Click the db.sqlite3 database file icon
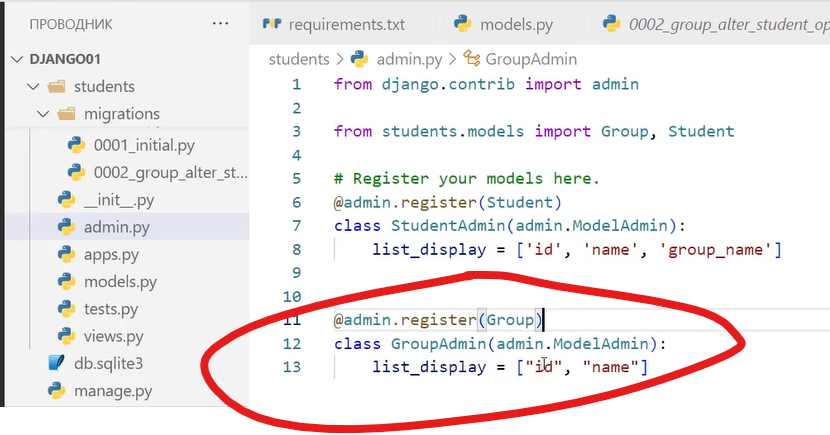 (56, 363)
